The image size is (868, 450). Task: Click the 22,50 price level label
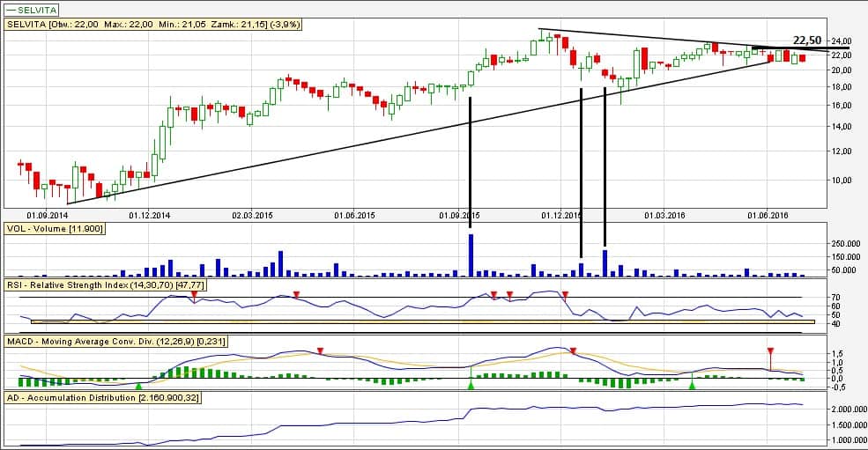pyautogui.click(x=807, y=41)
